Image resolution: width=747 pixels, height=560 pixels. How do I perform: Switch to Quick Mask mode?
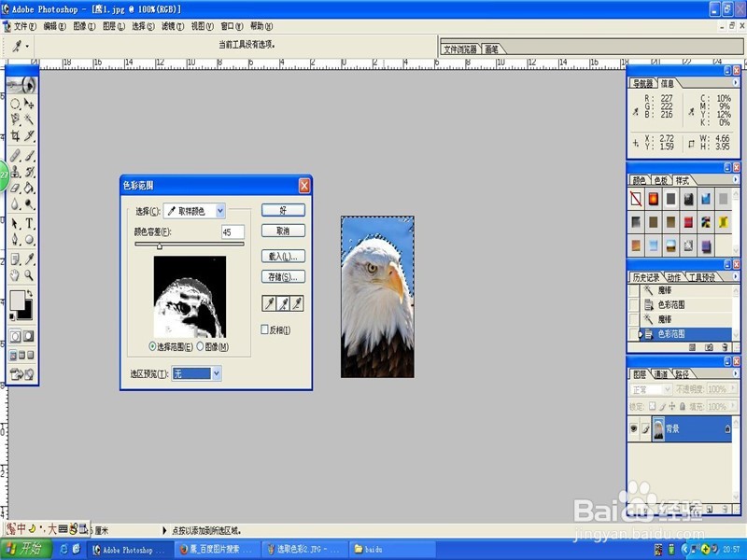pos(29,336)
